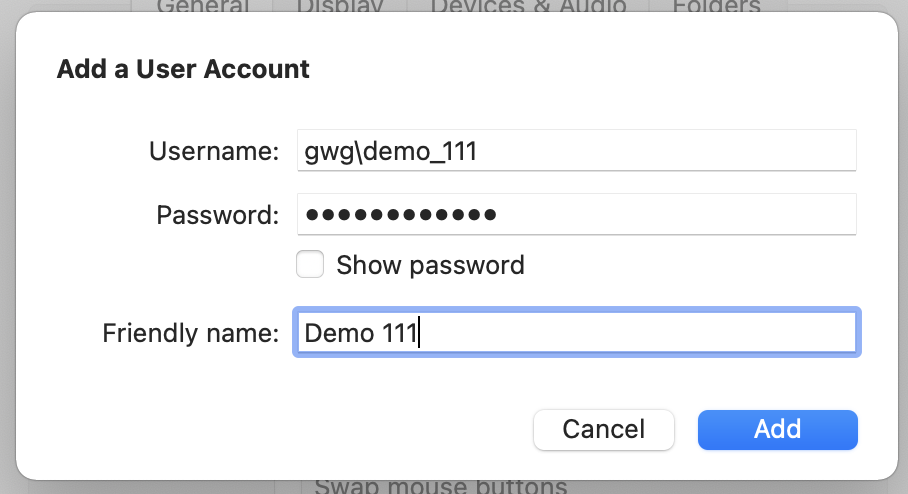Click the Password: label
The width and height of the screenshot is (908, 494).
pos(218,215)
